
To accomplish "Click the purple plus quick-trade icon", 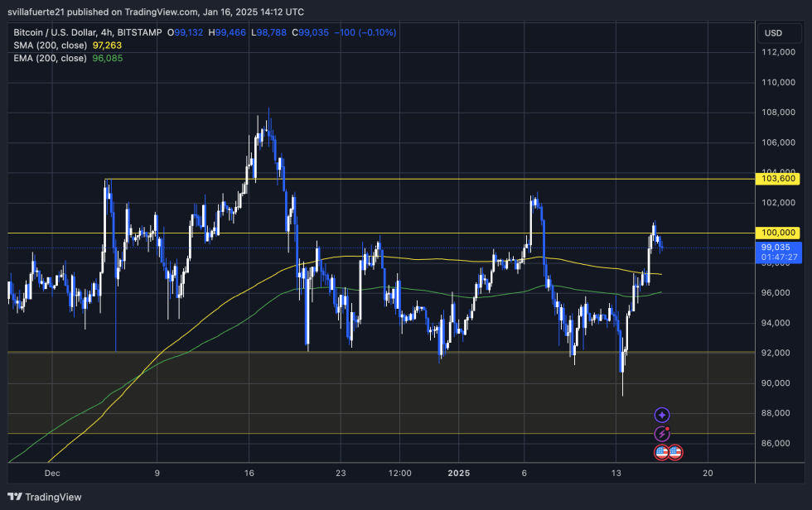I will coord(661,414).
